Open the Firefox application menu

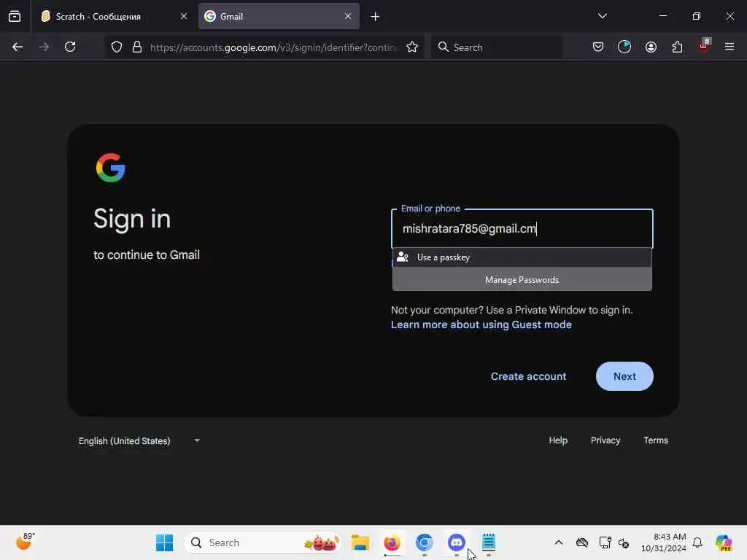729,47
